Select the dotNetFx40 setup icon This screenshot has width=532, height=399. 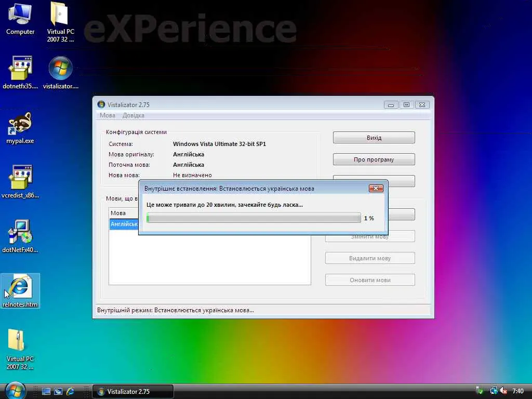coord(20,236)
